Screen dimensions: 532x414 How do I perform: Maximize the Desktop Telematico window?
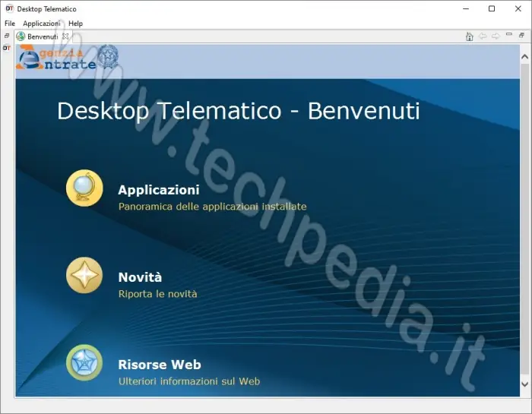(492, 9)
